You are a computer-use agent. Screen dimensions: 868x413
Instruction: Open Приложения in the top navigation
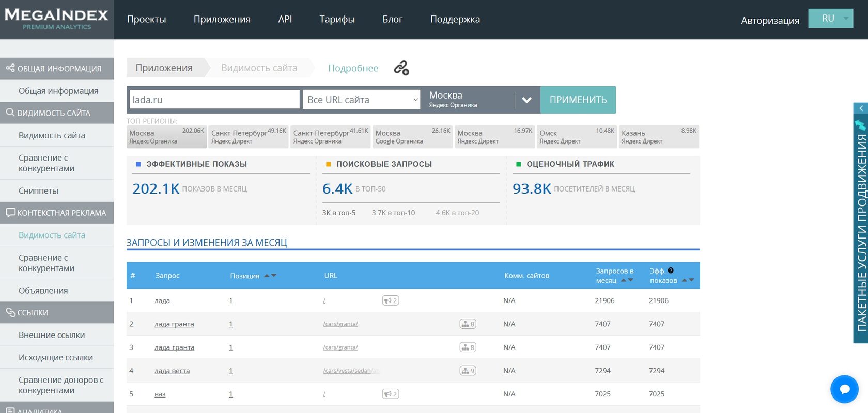point(222,19)
